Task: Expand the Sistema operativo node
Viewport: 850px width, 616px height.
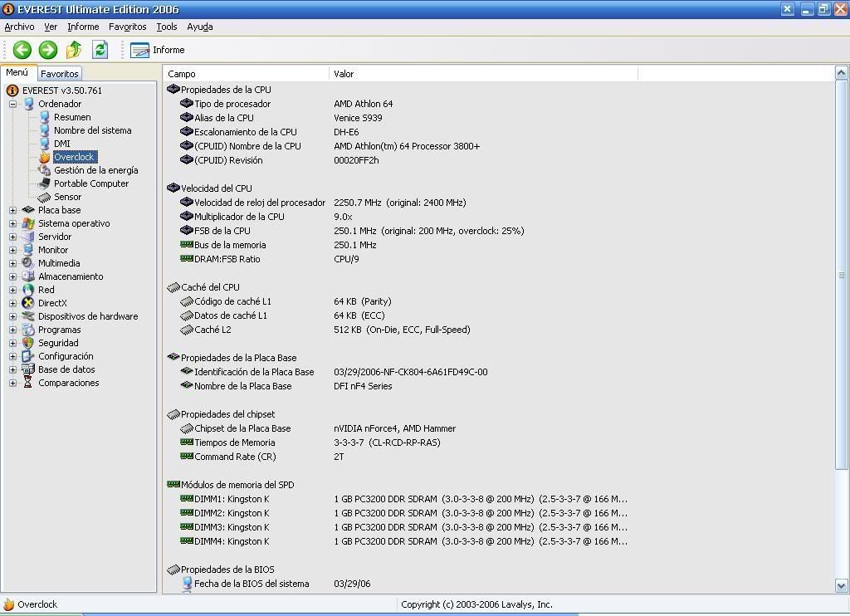Action: (12, 223)
